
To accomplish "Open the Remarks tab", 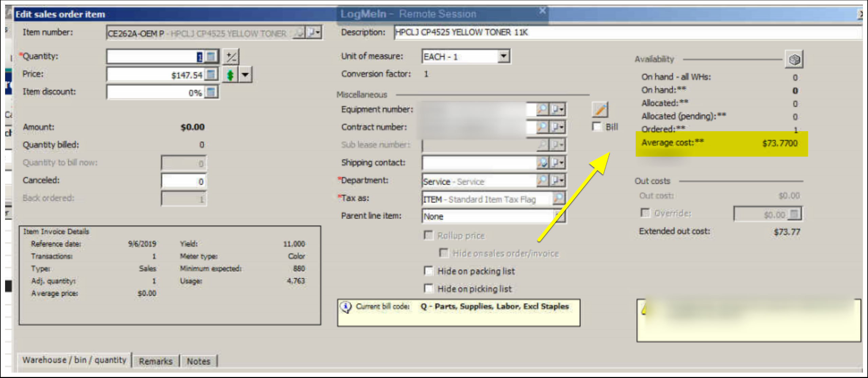I will coord(156,361).
